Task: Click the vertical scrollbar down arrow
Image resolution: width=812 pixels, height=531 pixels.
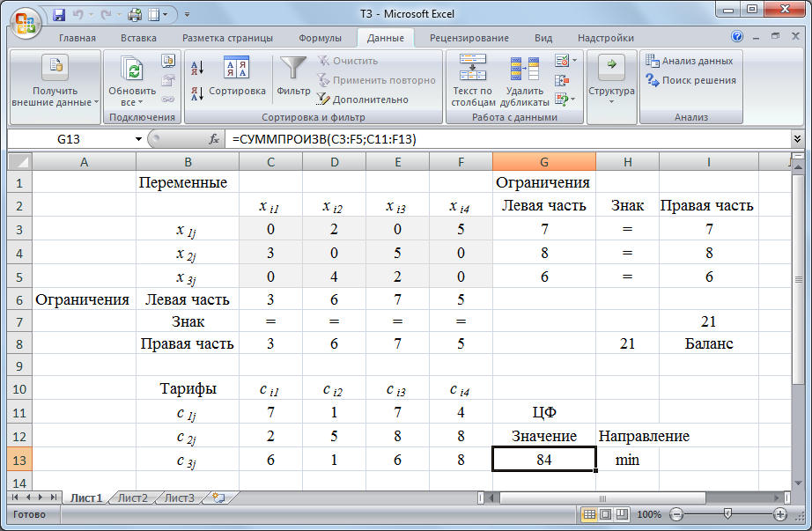Action: tap(798, 483)
